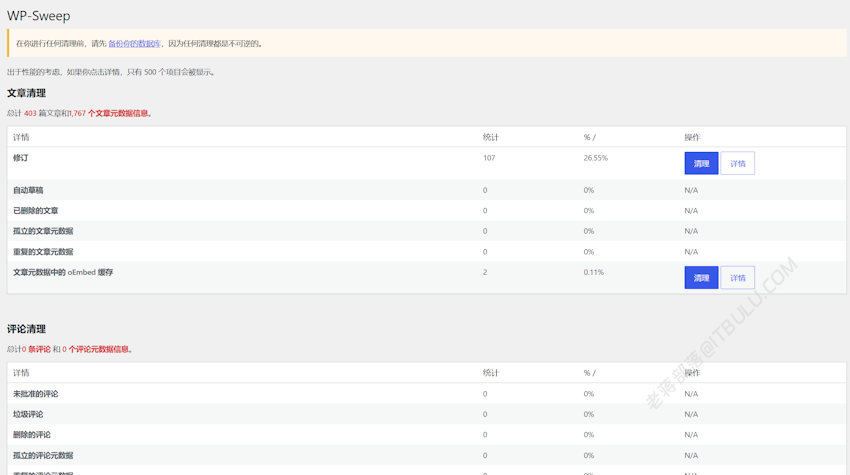This screenshot has height=475, width=850.
Task: Click 详情 header in 评论清理 table
Action: pyautogui.click(x=21, y=373)
